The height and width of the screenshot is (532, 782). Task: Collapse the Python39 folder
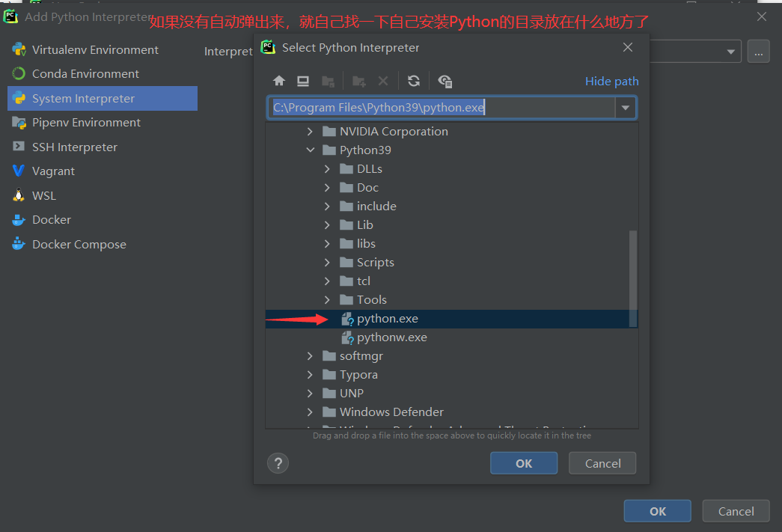(x=310, y=150)
